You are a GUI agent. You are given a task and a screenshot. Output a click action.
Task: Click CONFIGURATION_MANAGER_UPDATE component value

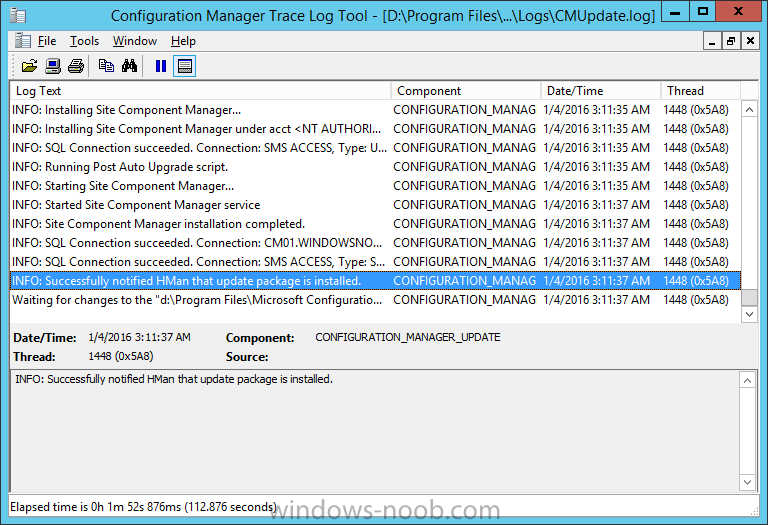408,337
